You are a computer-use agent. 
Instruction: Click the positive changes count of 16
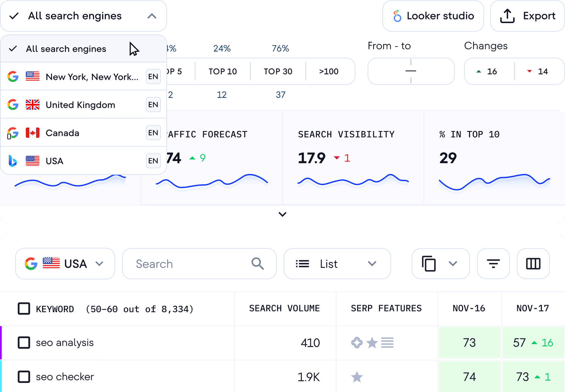pos(489,71)
